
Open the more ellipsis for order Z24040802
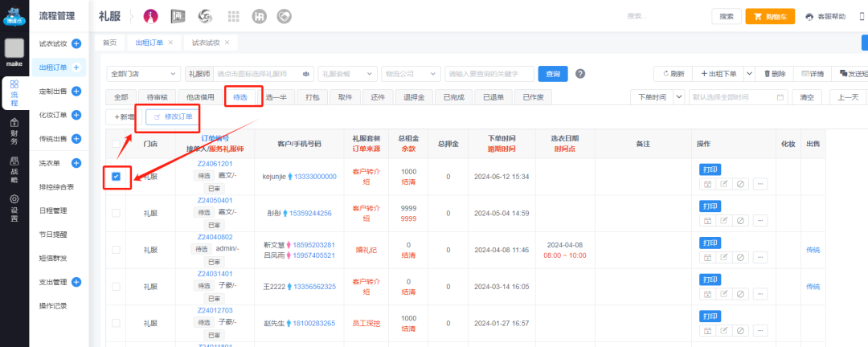(760, 257)
